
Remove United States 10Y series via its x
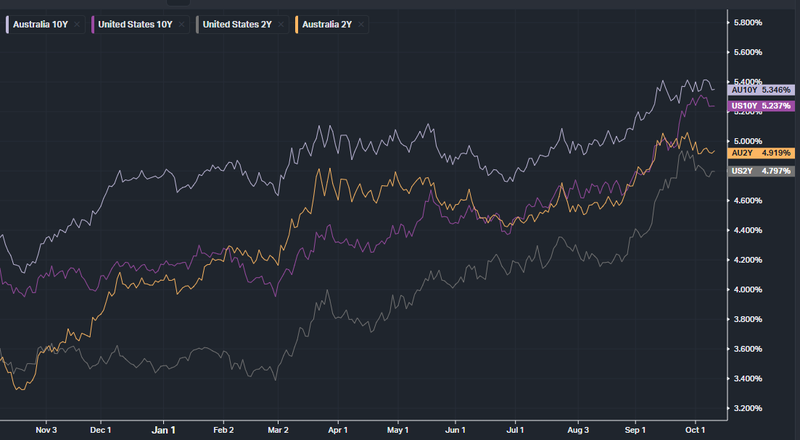pos(182,25)
